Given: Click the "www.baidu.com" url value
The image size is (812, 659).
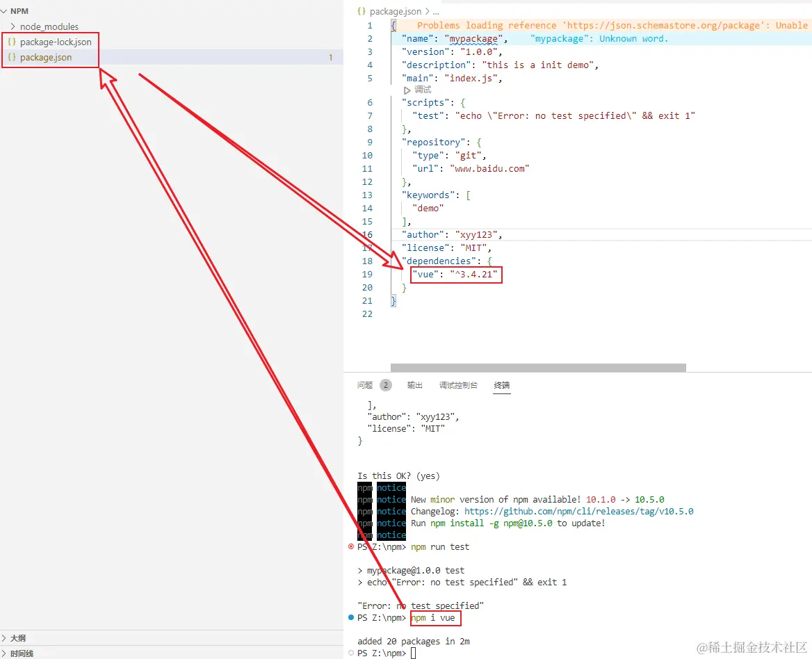Looking at the screenshot, I should tap(489, 169).
